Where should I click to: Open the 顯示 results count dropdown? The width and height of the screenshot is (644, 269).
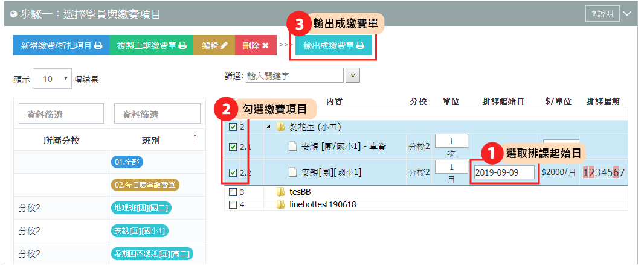[x=51, y=79]
